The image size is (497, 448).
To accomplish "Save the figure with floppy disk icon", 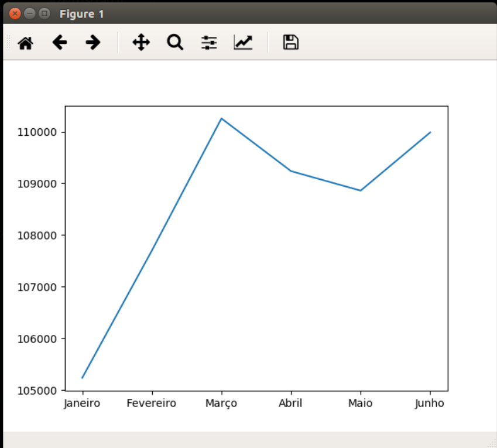I will [x=291, y=42].
